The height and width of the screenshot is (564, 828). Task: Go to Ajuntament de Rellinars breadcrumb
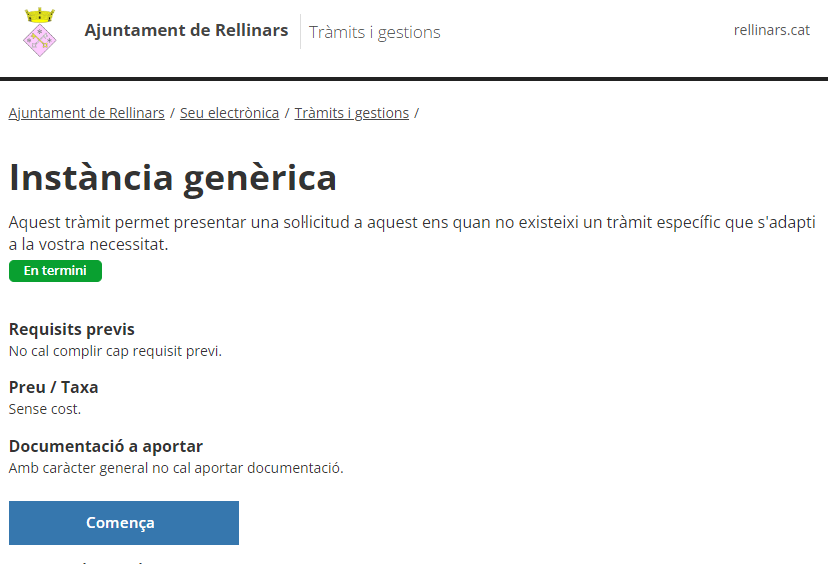(x=86, y=113)
